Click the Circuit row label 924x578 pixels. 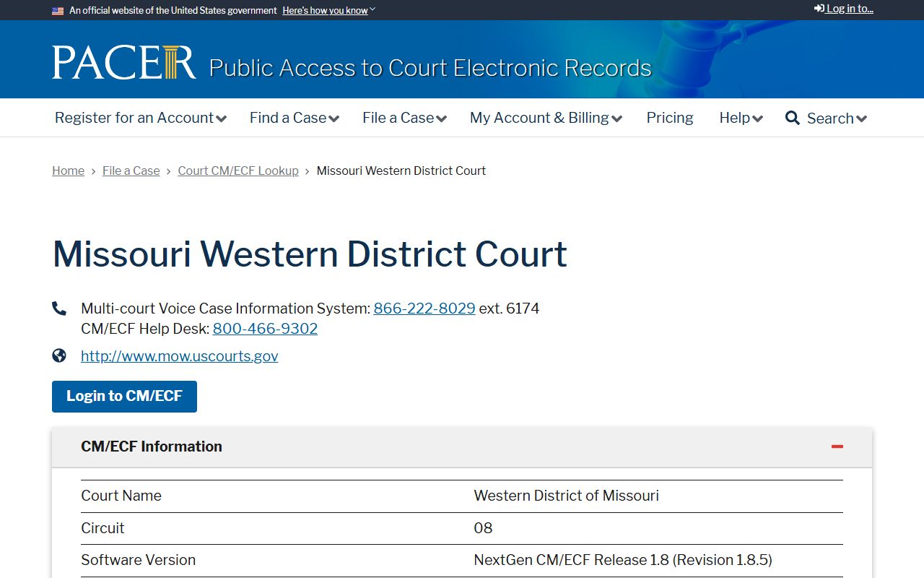103,528
